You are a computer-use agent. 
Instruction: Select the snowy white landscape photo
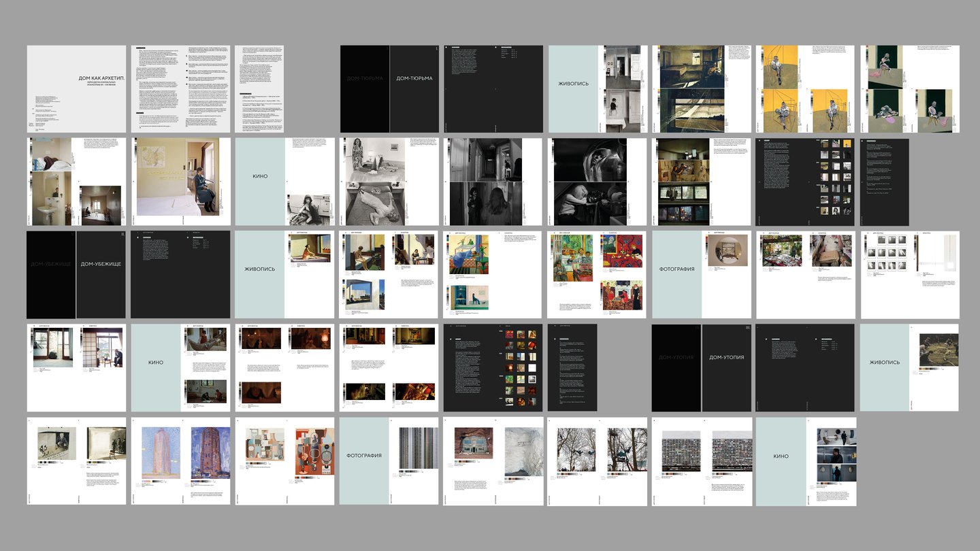[524, 452]
